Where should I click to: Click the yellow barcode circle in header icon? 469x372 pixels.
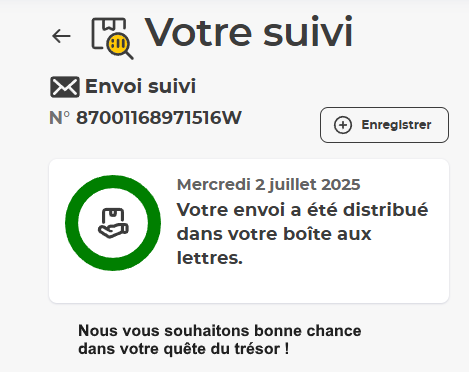tap(118, 43)
